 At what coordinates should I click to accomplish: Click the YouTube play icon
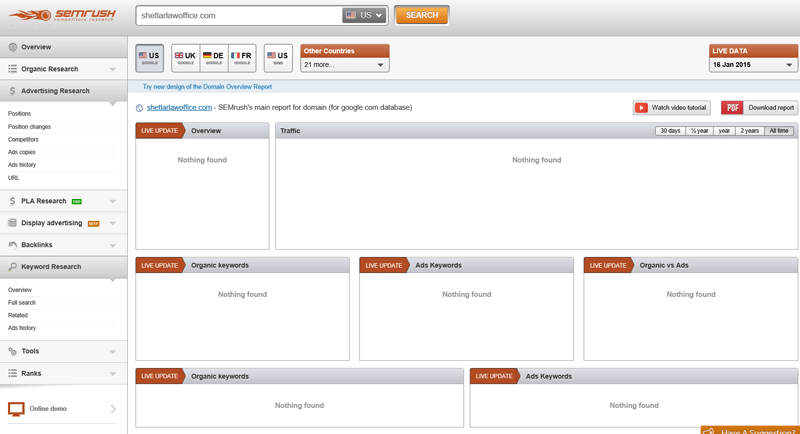click(641, 108)
